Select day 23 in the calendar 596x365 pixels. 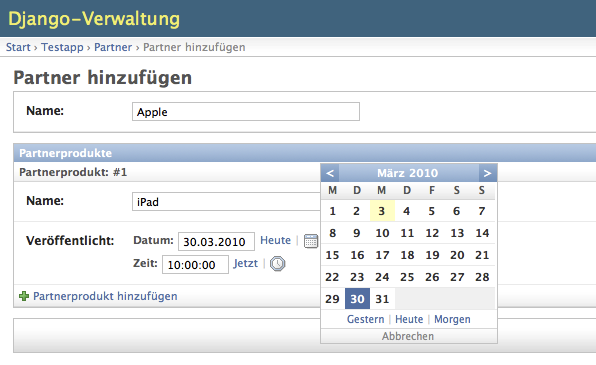click(357, 277)
